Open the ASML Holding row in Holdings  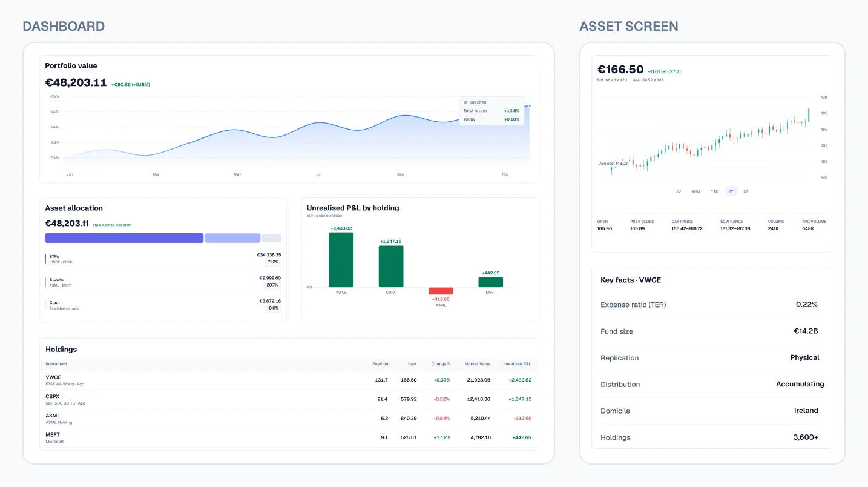(x=289, y=419)
